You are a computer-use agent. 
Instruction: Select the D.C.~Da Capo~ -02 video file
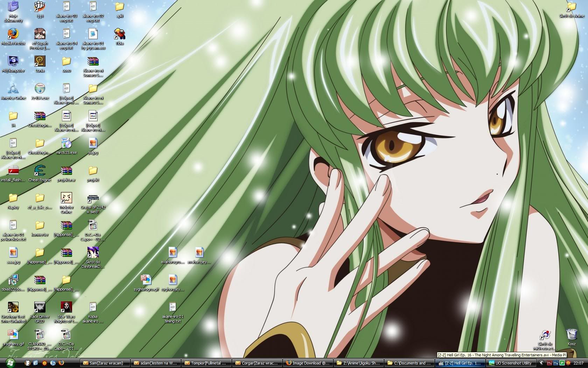coord(93,230)
